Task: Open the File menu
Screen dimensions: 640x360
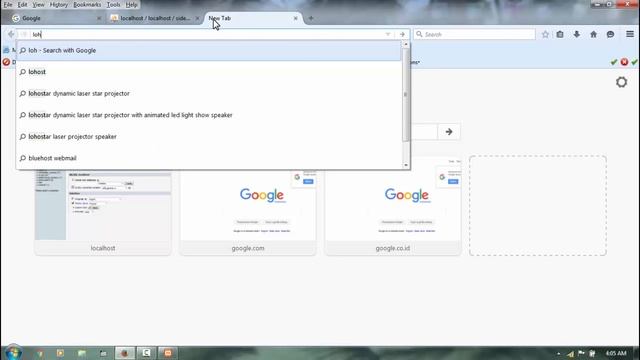Action: 8,5
